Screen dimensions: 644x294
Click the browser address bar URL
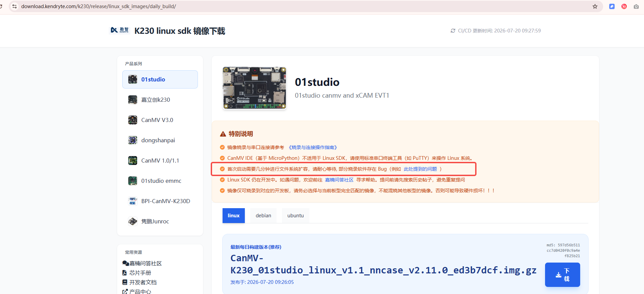coord(99,6)
